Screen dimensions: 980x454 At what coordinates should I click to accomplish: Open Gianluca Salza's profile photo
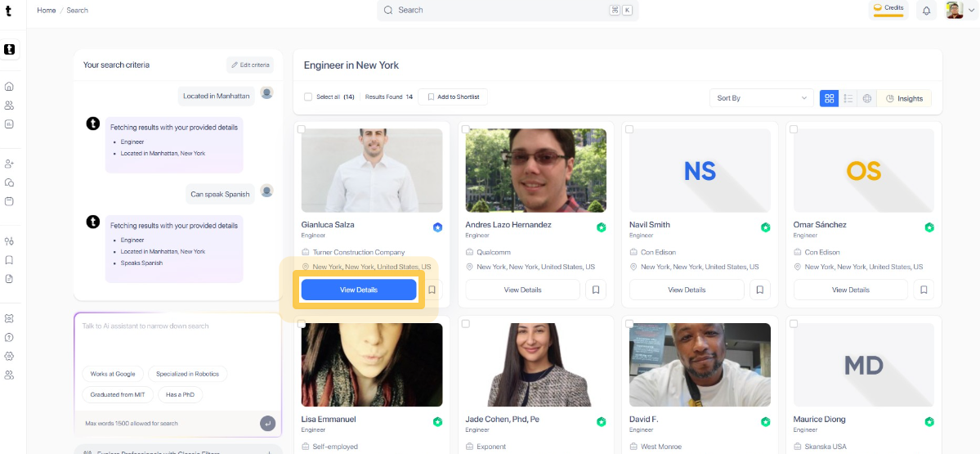pyautogui.click(x=372, y=170)
